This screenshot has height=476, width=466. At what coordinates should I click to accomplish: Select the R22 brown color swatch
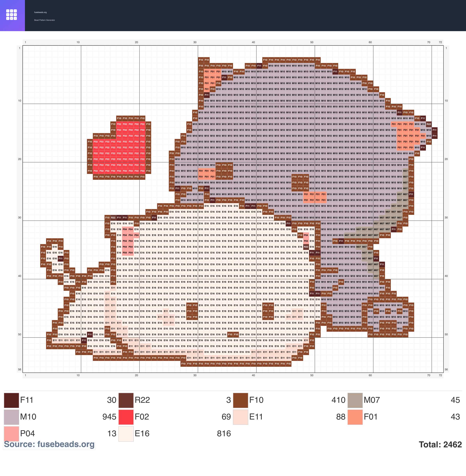pos(126,400)
